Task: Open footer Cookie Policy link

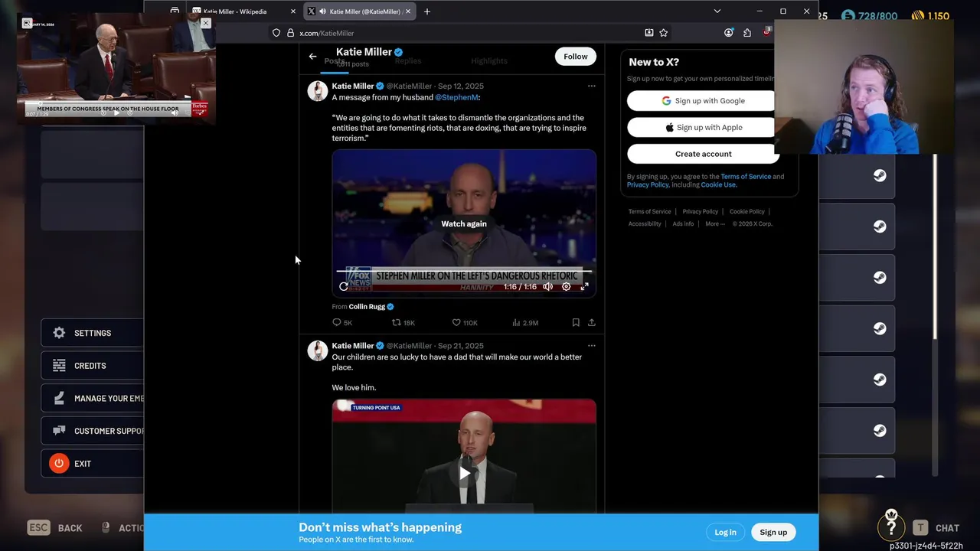Action: 746,212
